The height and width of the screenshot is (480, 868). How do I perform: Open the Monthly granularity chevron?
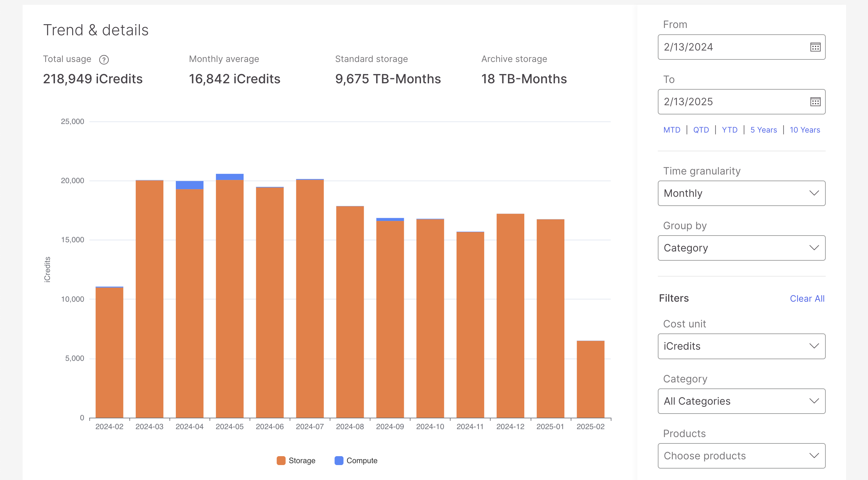pyautogui.click(x=815, y=193)
